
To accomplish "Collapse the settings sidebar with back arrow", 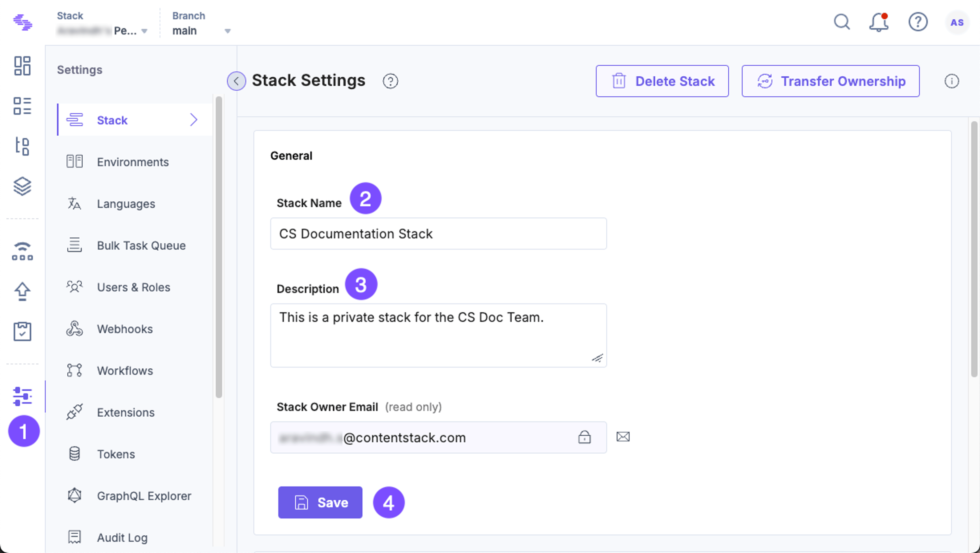I will click(x=236, y=81).
